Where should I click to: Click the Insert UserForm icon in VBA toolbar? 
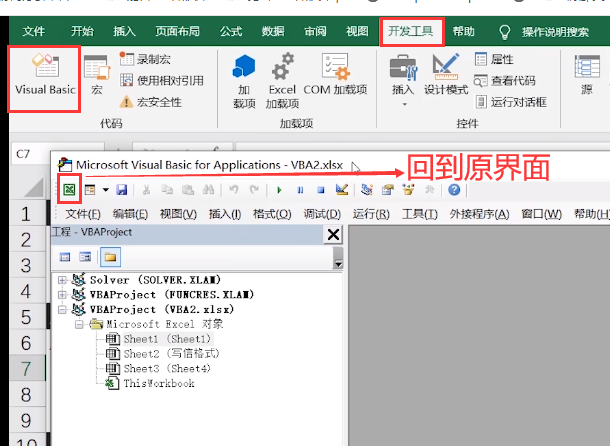pyautogui.click(x=90, y=190)
